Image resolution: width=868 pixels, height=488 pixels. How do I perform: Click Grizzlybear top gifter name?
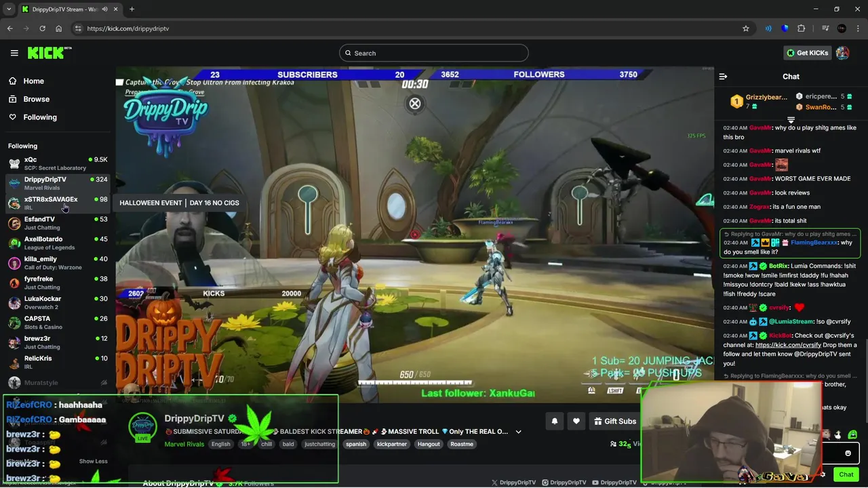tap(766, 97)
